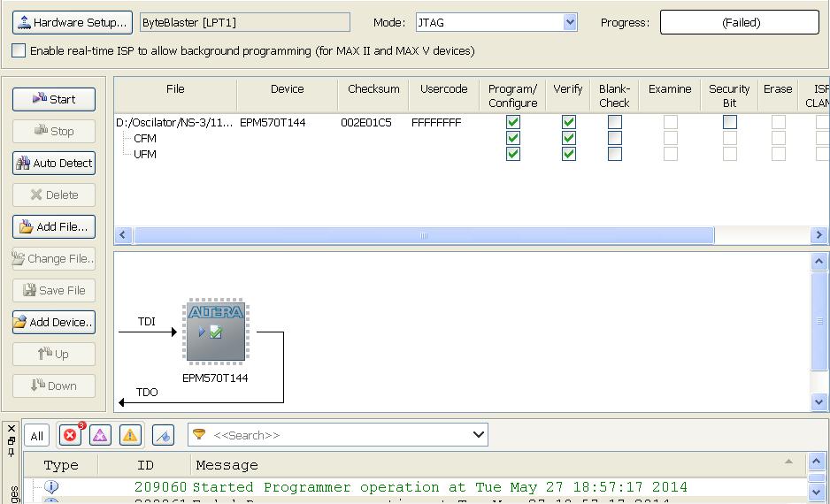Click the EPM570T144 device cell
The width and height of the screenshot is (830, 504).
click(x=273, y=123)
